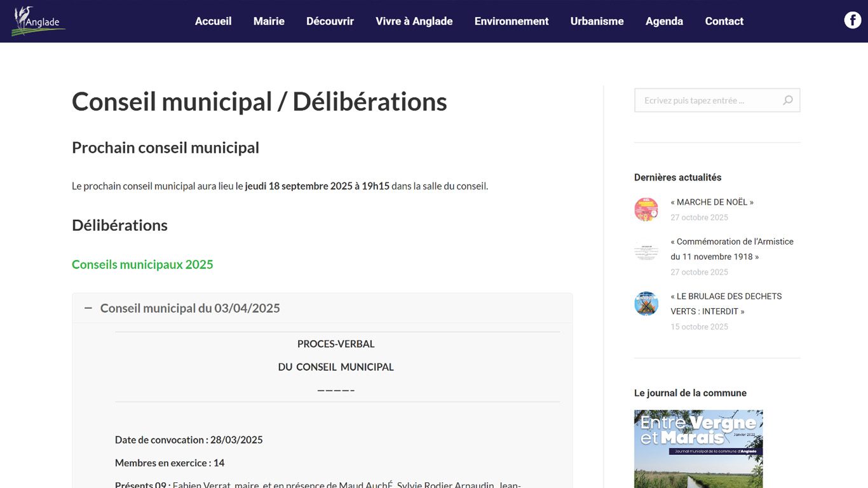Open the Armistice commemoration thumbnail image

click(x=646, y=251)
